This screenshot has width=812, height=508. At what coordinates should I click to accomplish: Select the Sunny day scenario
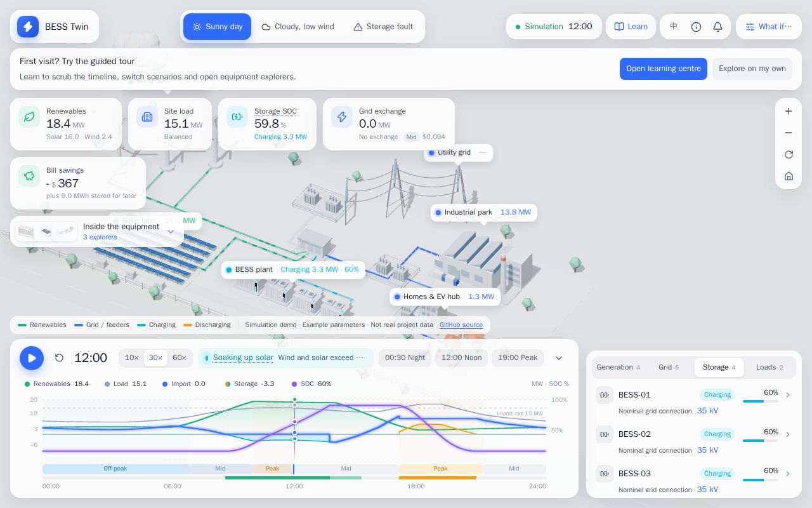[x=218, y=27]
